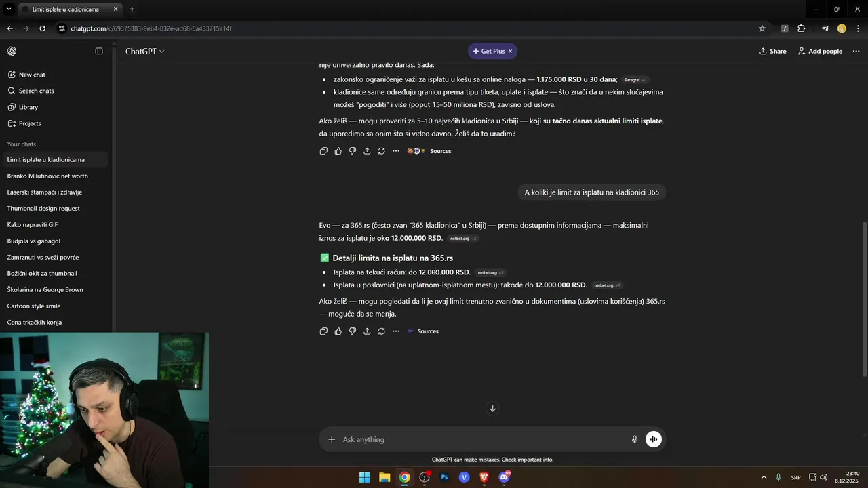
Task: Collapse sidebar using the toggle icon
Action: tap(99, 51)
